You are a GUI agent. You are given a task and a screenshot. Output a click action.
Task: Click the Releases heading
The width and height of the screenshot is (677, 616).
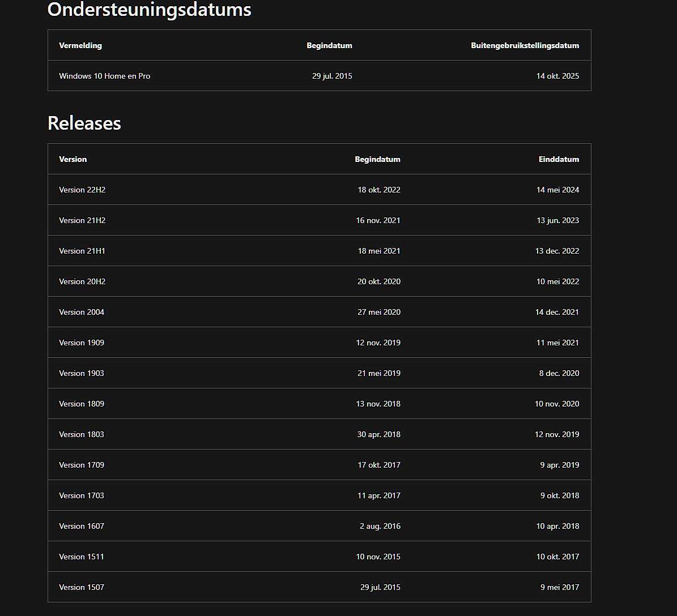[x=84, y=123]
